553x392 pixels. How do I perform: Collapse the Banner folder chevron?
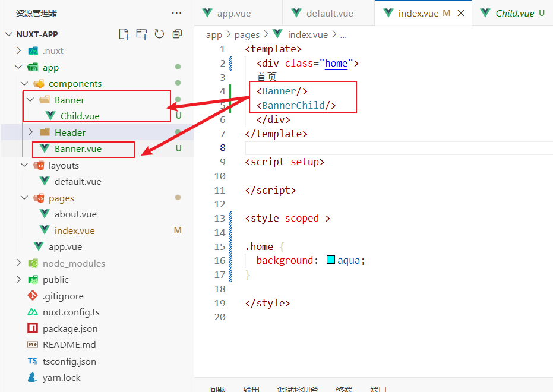click(30, 100)
